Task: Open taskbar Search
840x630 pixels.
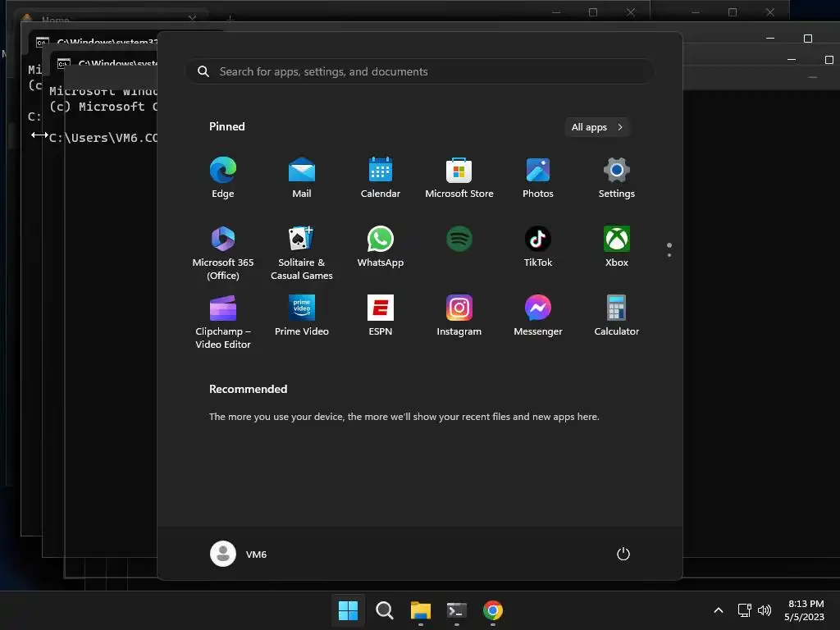Action: (384, 610)
